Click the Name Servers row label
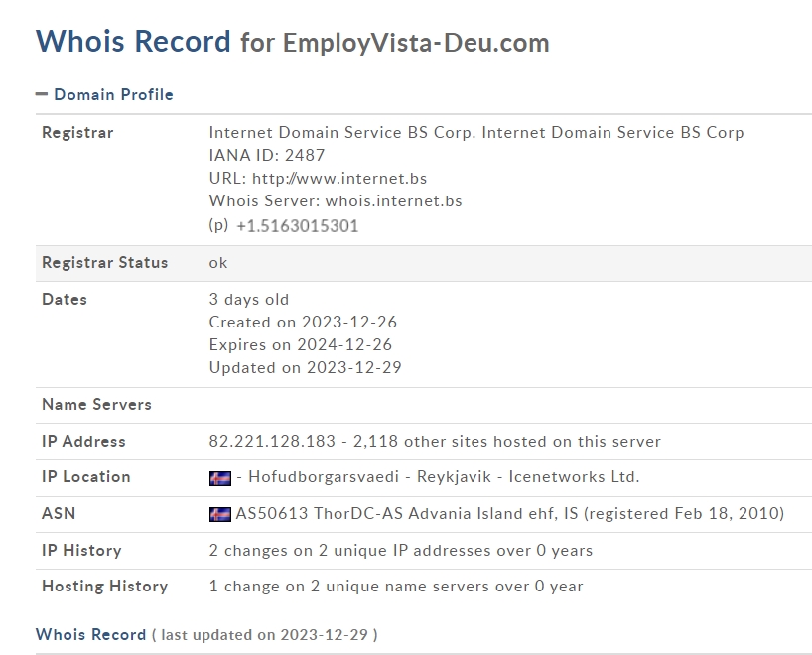Image resolution: width=812 pixels, height=655 pixels. click(97, 404)
